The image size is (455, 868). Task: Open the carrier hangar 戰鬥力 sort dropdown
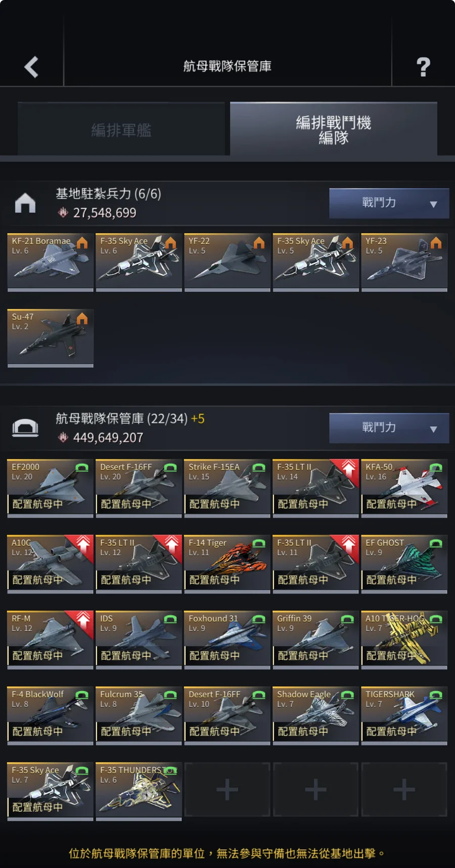[x=389, y=428]
